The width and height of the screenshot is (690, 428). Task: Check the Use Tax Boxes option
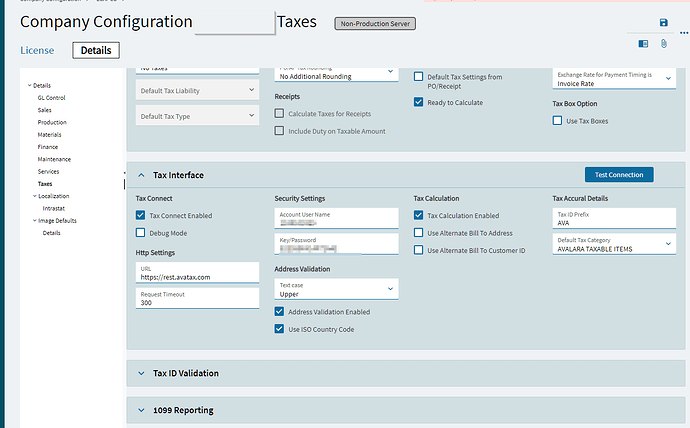click(x=557, y=121)
